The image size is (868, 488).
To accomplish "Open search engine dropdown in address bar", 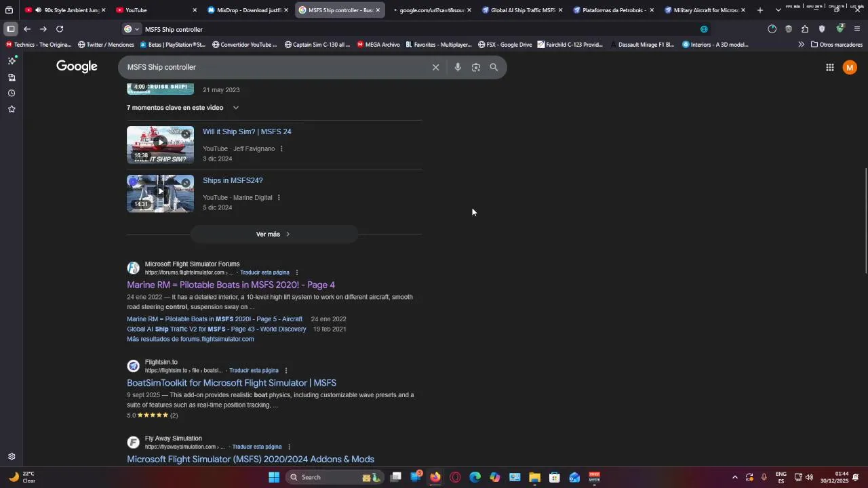I will 132,29.
